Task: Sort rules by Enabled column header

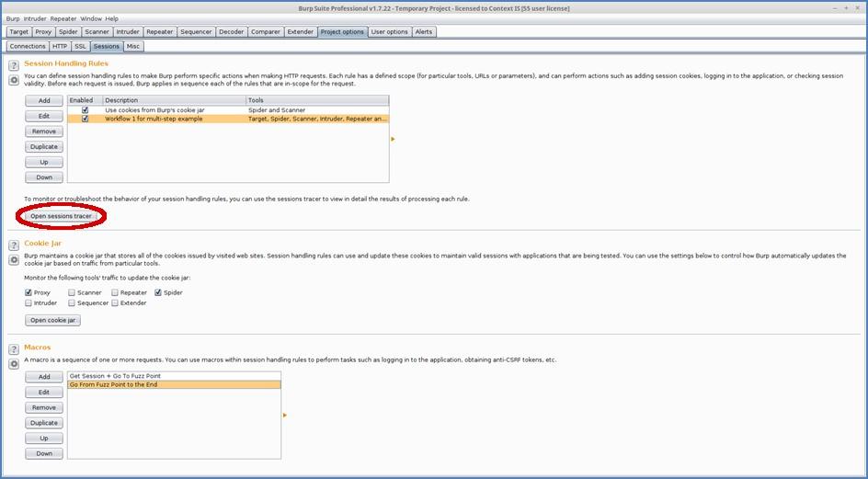Action: pos(85,100)
